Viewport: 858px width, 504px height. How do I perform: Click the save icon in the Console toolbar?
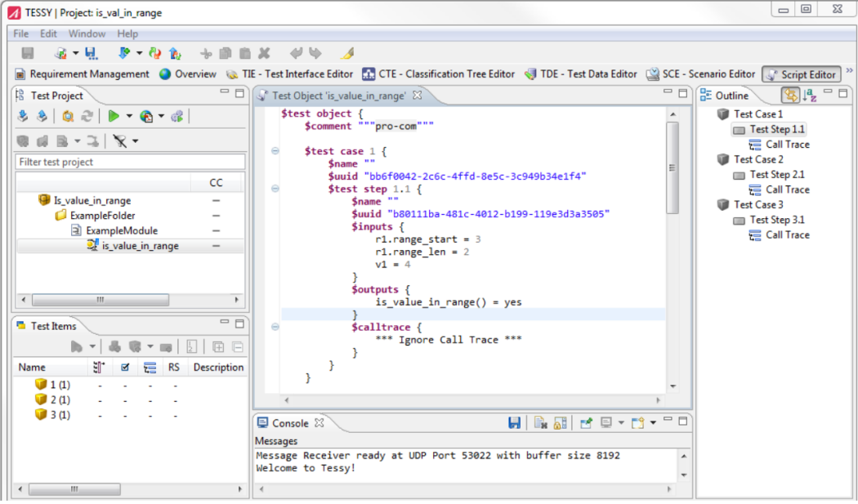pyautogui.click(x=514, y=423)
